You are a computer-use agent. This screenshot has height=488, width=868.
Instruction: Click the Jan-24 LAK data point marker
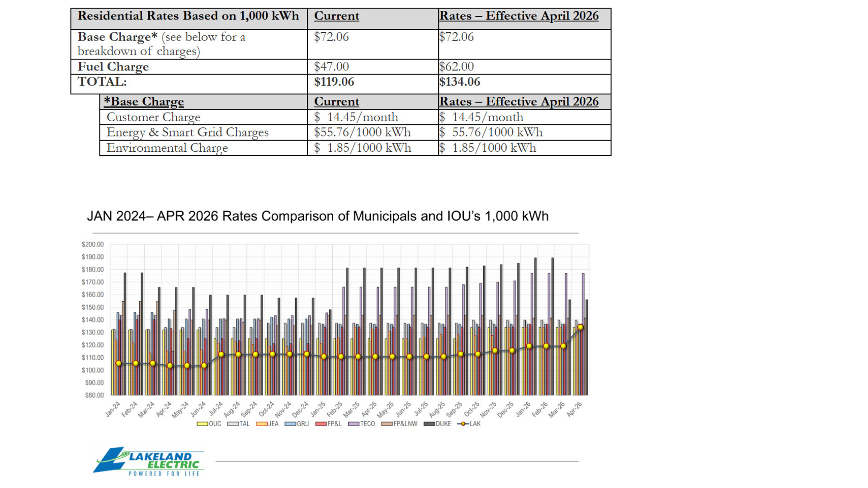click(x=118, y=363)
